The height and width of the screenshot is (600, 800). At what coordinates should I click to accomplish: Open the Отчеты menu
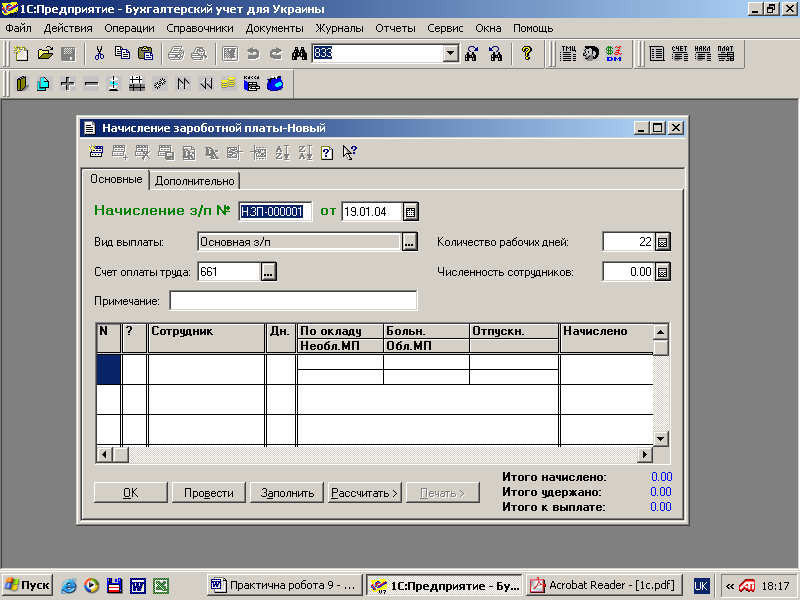tap(395, 29)
